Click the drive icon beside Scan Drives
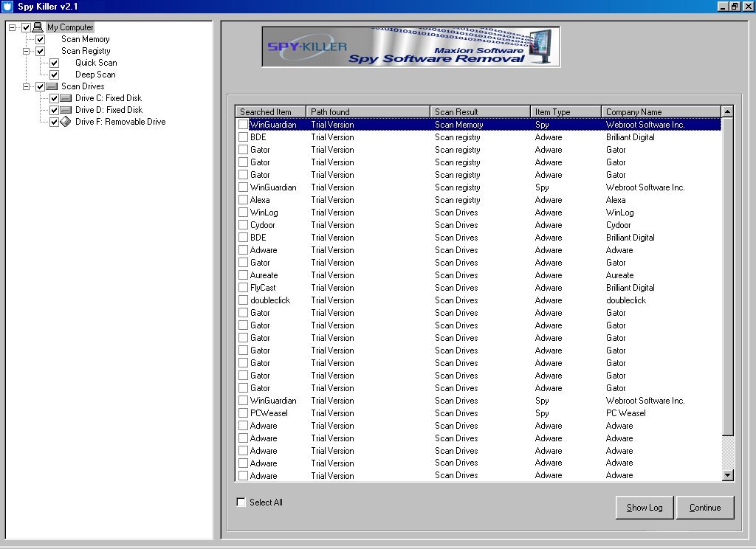Viewport: 756px width, 549px height. (x=52, y=86)
